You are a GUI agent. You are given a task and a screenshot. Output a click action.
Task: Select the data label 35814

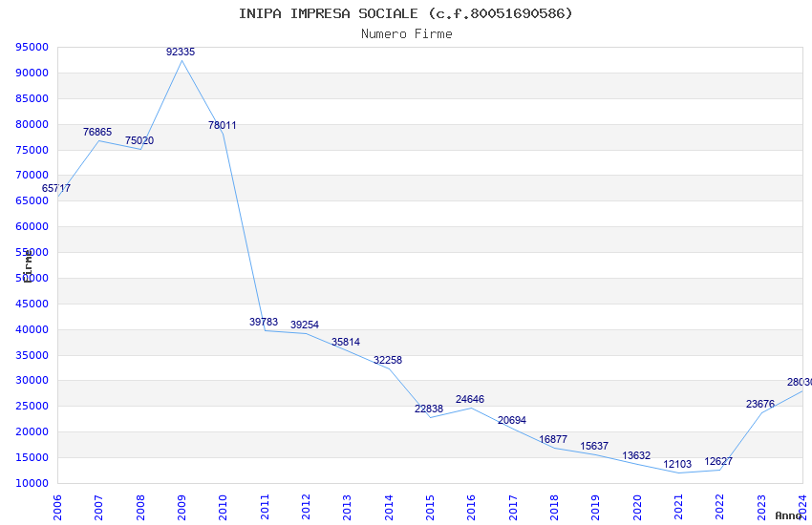346,342
